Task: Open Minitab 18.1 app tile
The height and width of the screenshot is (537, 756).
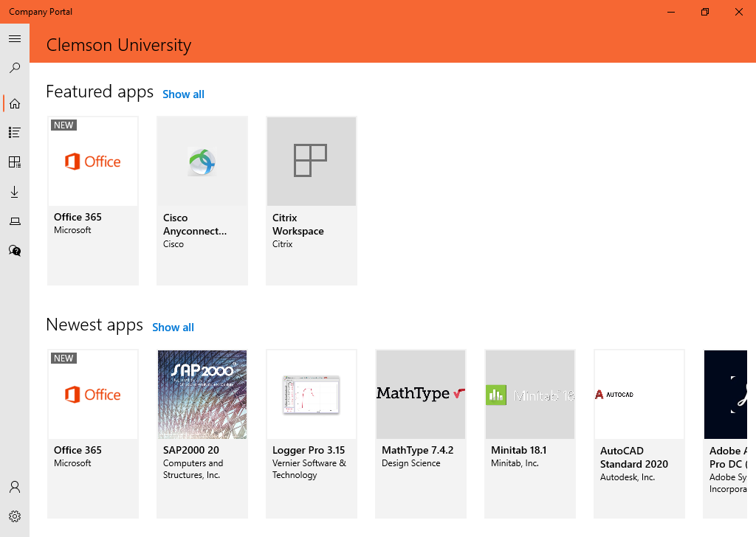Action: click(x=530, y=433)
